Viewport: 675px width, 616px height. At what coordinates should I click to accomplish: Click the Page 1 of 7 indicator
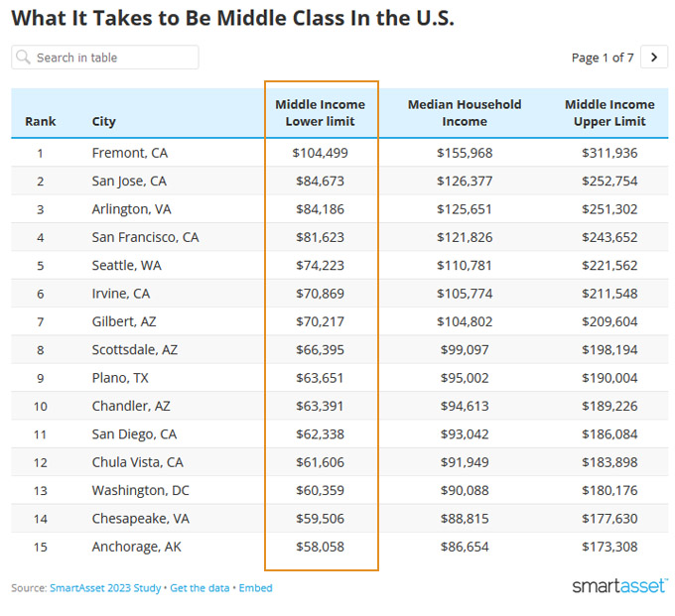603,58
